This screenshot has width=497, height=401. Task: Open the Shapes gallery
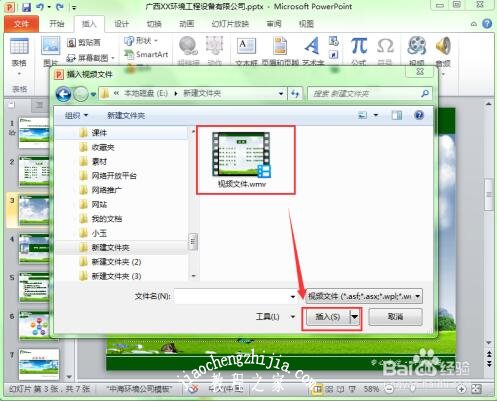[140, 41]
